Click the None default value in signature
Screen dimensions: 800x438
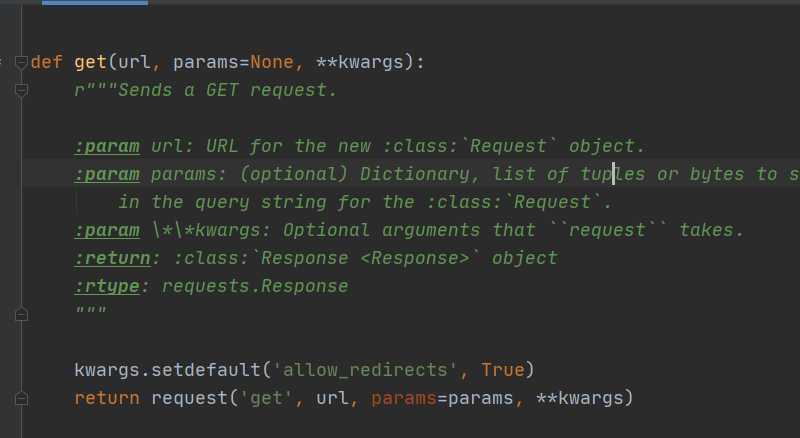click(272, 62)
